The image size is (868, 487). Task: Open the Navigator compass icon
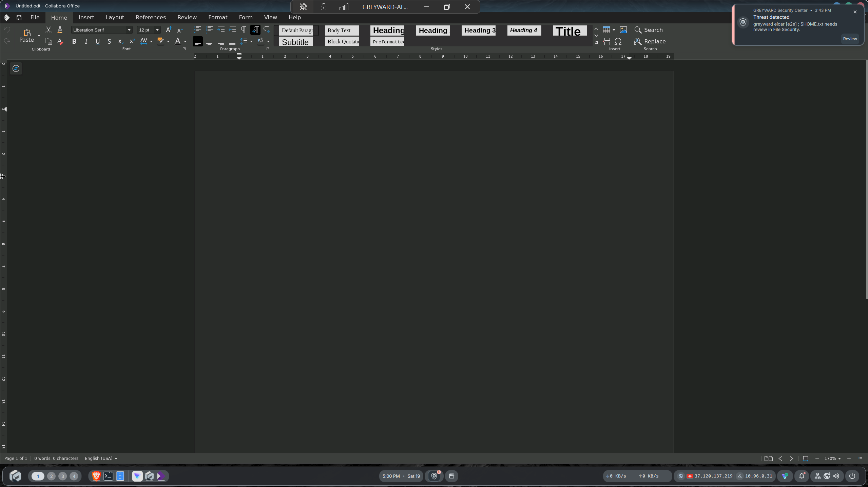[x=16, y=68]
